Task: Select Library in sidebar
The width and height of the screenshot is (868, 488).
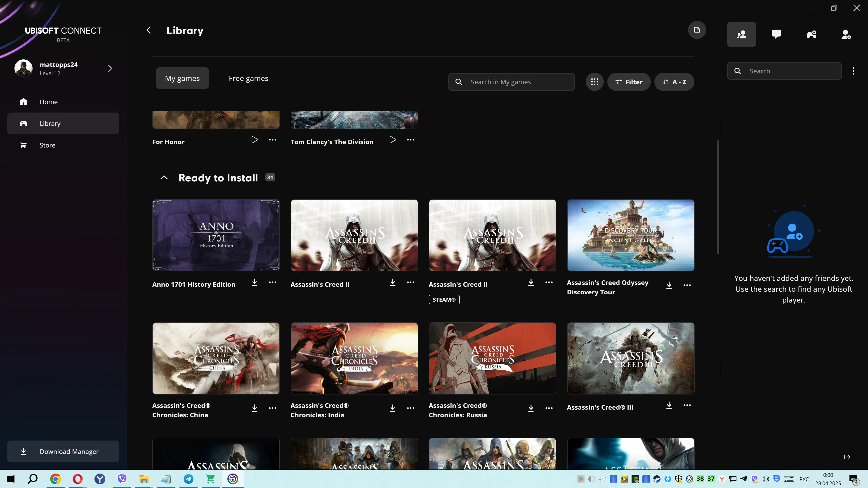Action: [63, 123]
